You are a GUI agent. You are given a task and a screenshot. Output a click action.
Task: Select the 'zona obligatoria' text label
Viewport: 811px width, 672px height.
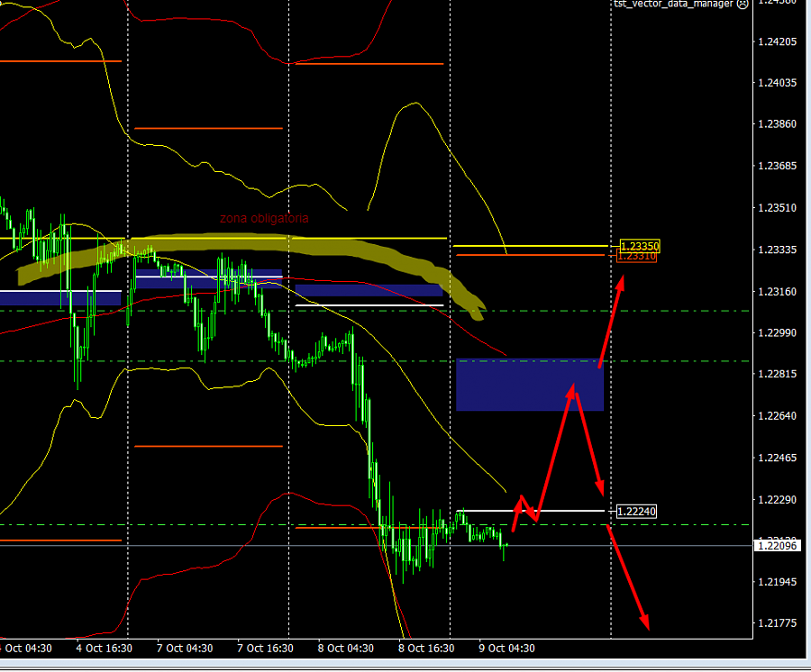pyautogui.click(x=264, y=218)
